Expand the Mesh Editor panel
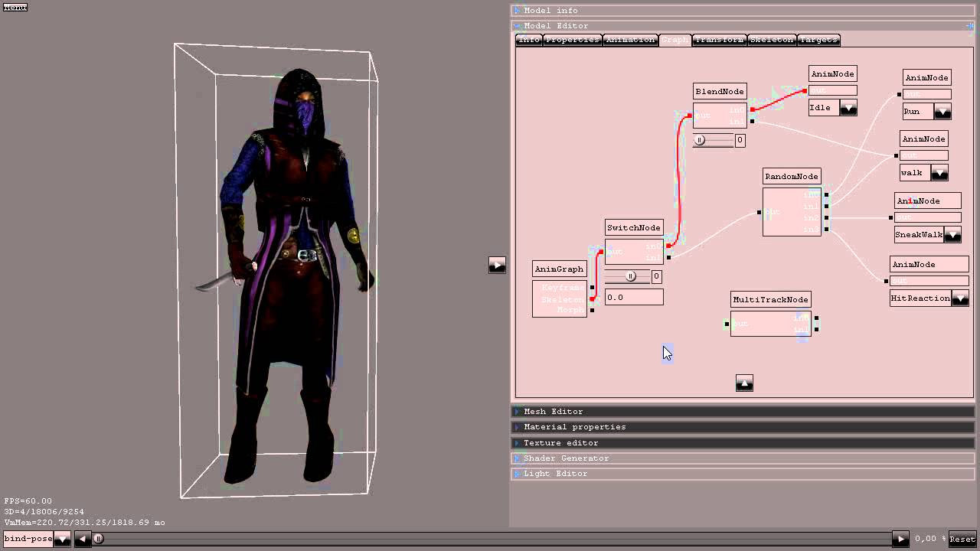 743,412
